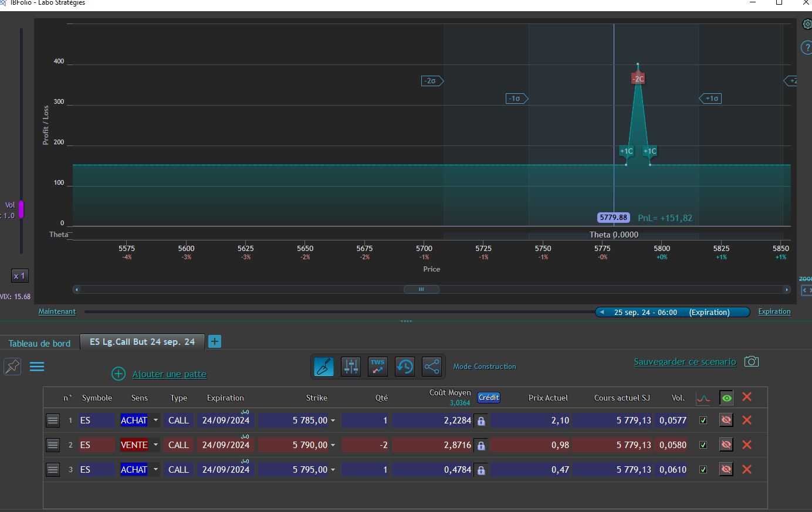The height and width of the screenshot is (512, 812).
Task: Click the camera snapshot icon
Action: (x=751, y=361)
